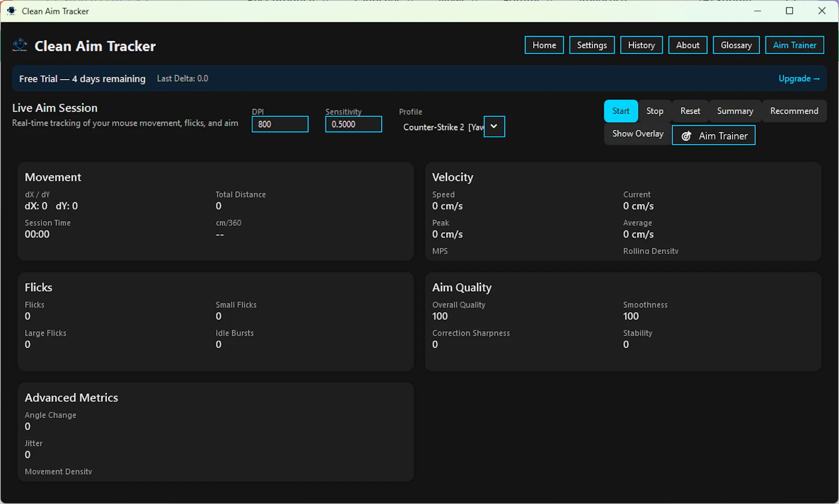This screenshot has width=839, height=504.
Task: Open the Home page
Action: [544, 45]
